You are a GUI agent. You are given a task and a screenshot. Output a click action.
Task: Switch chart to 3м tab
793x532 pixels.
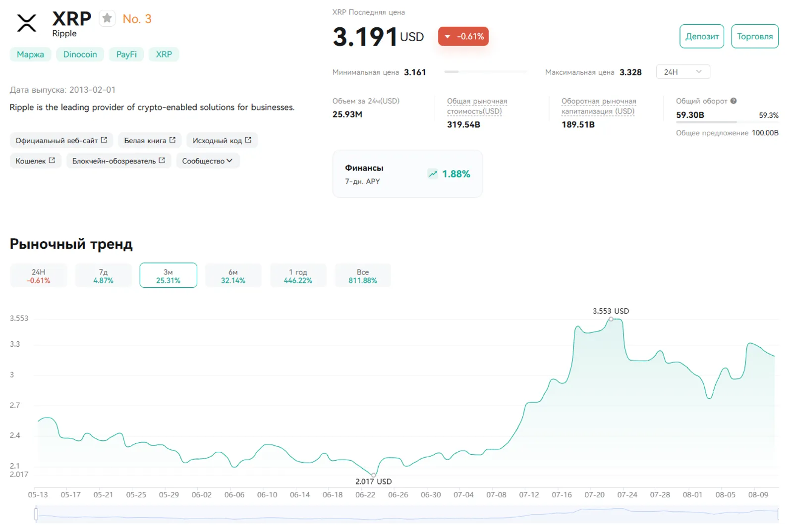(169, 275)
